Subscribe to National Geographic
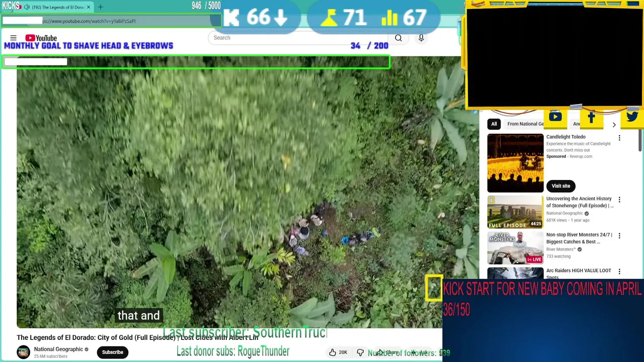 click(x=113, y=352)
